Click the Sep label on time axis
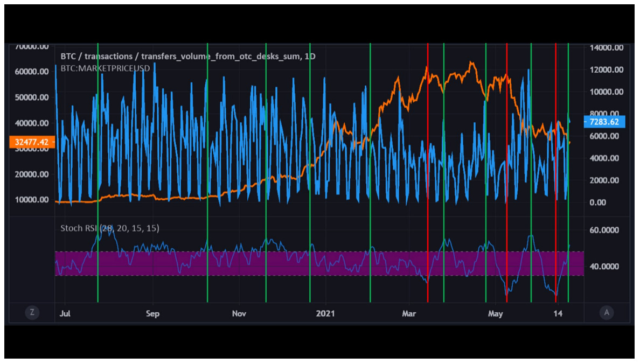Screen dimensions: 640x364 (152, 313)
